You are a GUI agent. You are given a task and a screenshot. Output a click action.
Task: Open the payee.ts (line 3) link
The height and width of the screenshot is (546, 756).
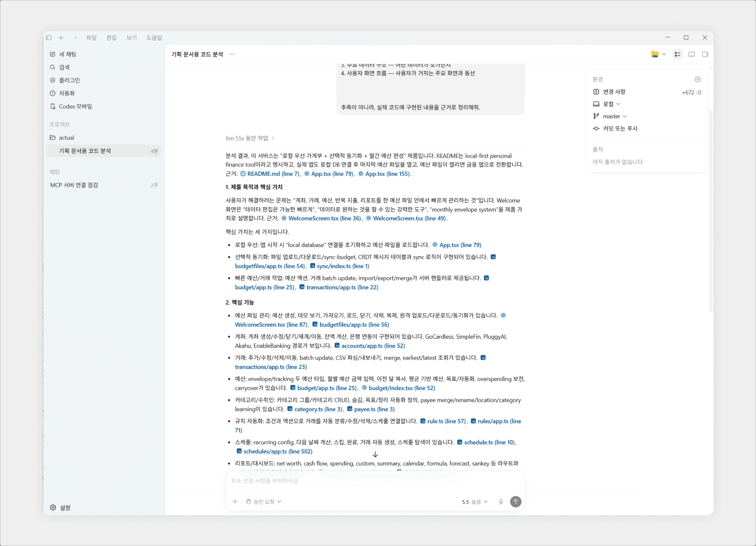tap(371, 409)
